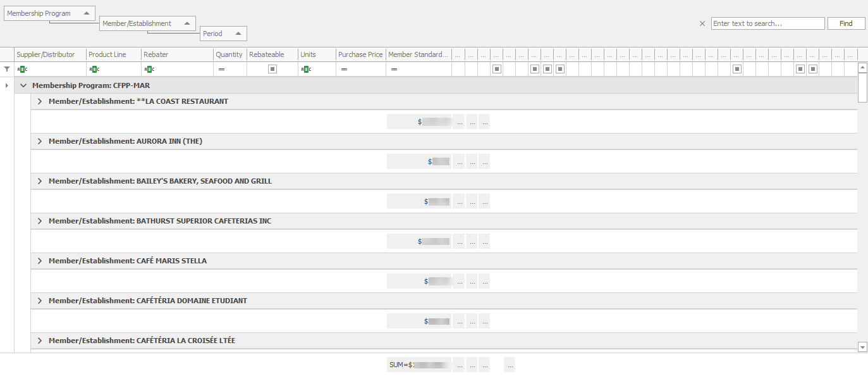
Task: Open Supplier/Distributor filter condition ABC icon
Action: pos(22,69)
